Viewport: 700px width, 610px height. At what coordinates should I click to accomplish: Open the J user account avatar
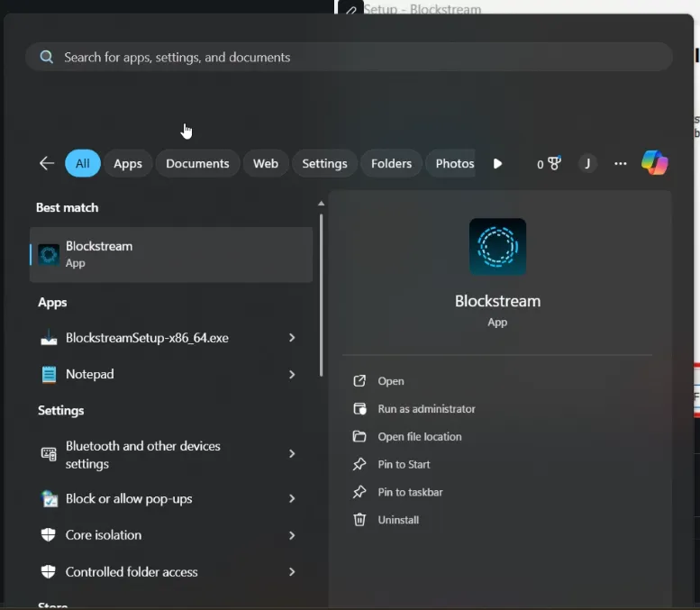[x=587, y=164]
